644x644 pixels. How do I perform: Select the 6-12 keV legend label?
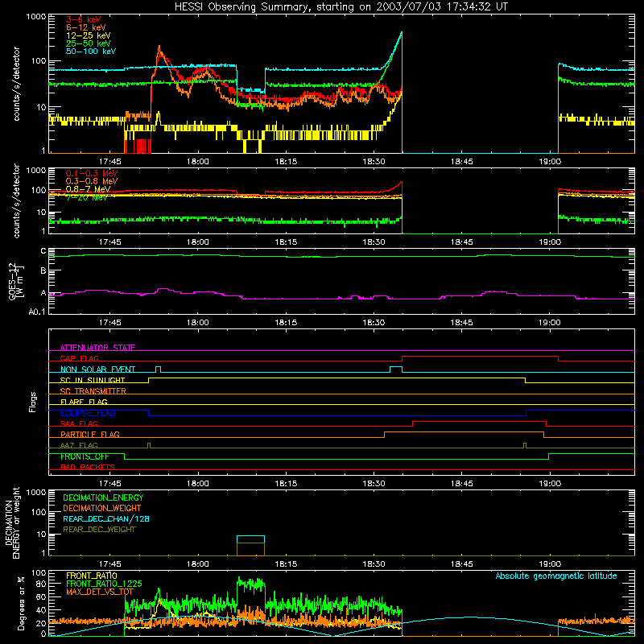click(86, 27)
